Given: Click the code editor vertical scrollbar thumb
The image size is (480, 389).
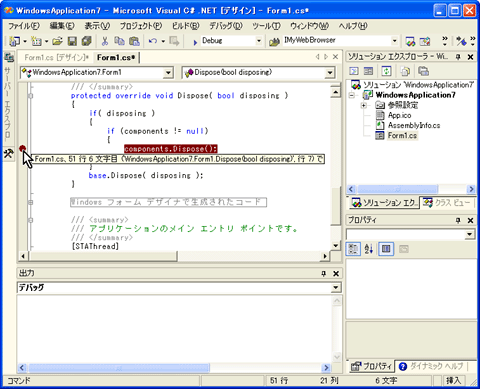Looking at the screenshot, I should point(336,206).
